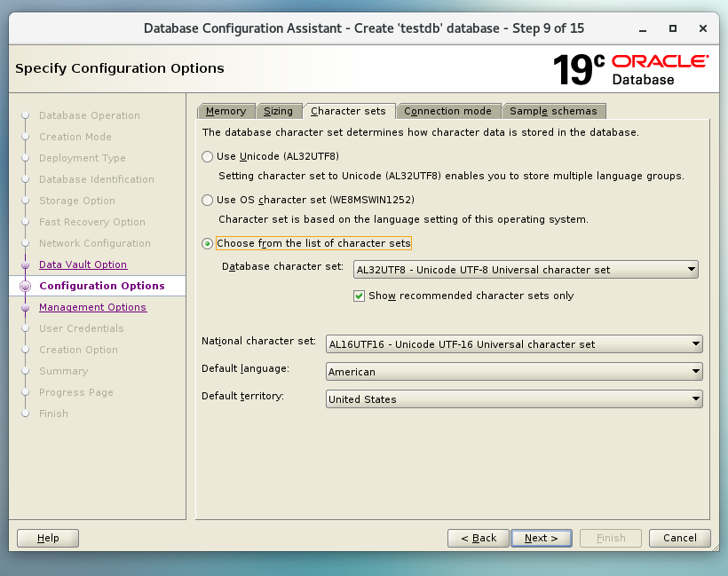Go to the Management Options step
The height and width of the screenshot is (576, 728).
(92, 307)
